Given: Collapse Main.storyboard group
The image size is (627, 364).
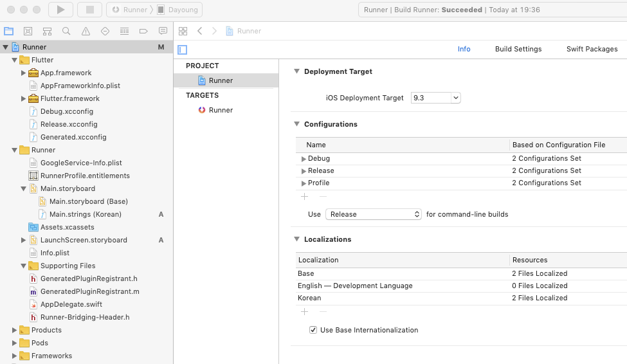Looking at the screenshot, I should tap(23, 188).
